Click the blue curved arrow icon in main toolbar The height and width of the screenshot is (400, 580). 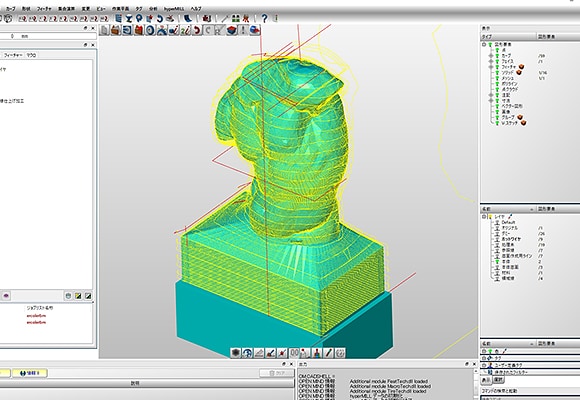click(160, 18)
